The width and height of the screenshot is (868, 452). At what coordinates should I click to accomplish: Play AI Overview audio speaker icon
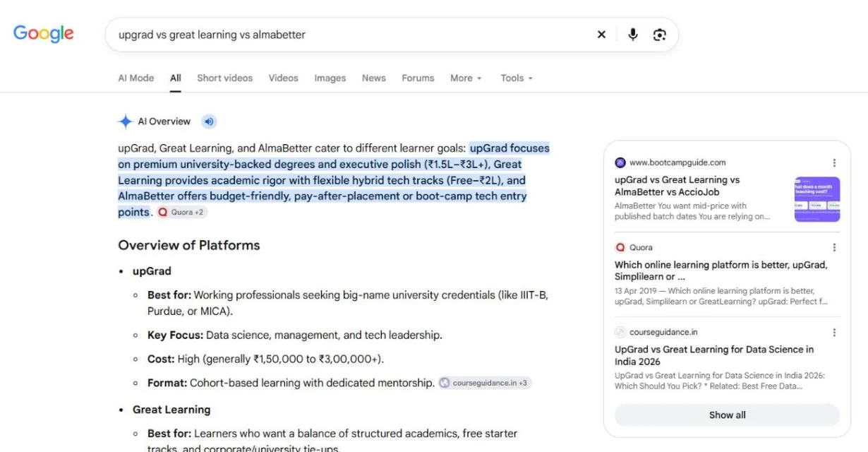209,121
